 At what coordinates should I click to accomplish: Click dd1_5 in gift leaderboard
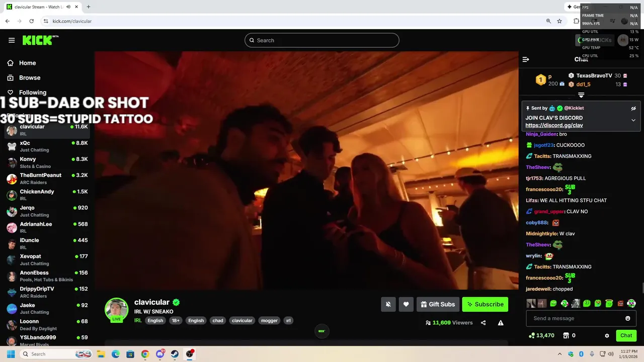pyautogui.click(x=583, y=84)
